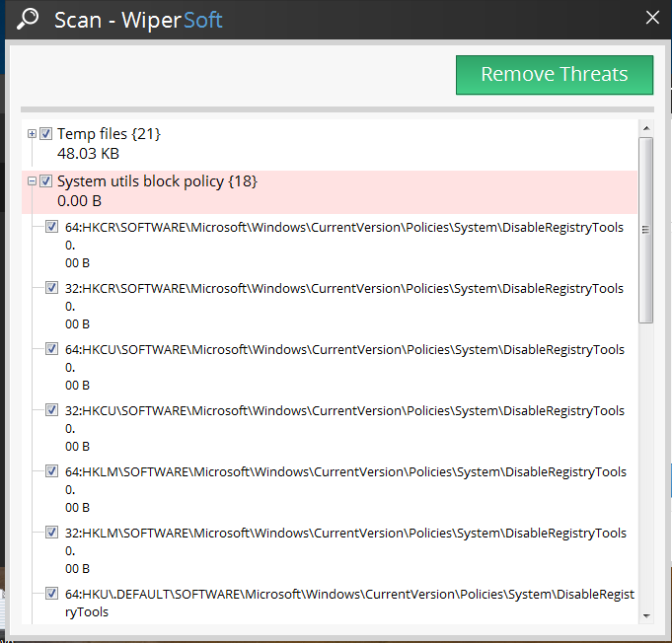Image resolution: width=672 pixels, height=643 pixels.
Task: Click the 48.03 KB size text
Action: [88, 154]
